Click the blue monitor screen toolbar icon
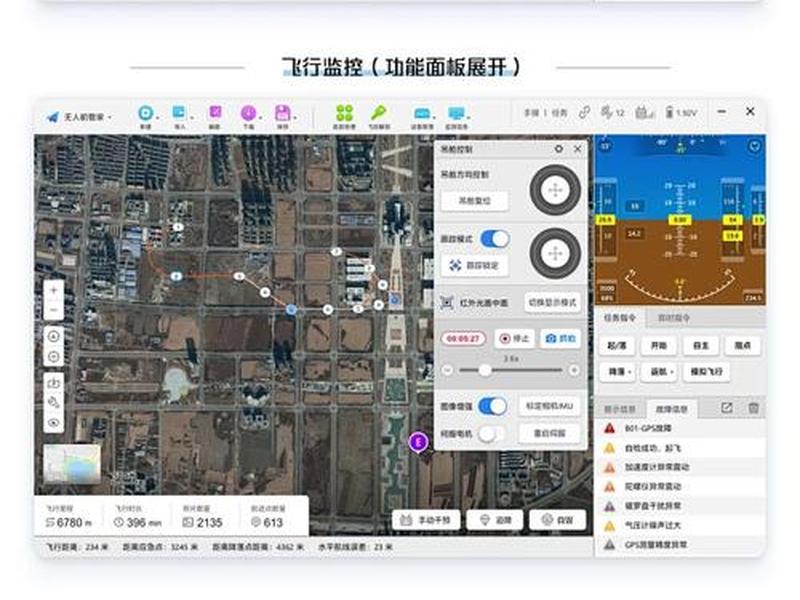 [x=456, y=113]
